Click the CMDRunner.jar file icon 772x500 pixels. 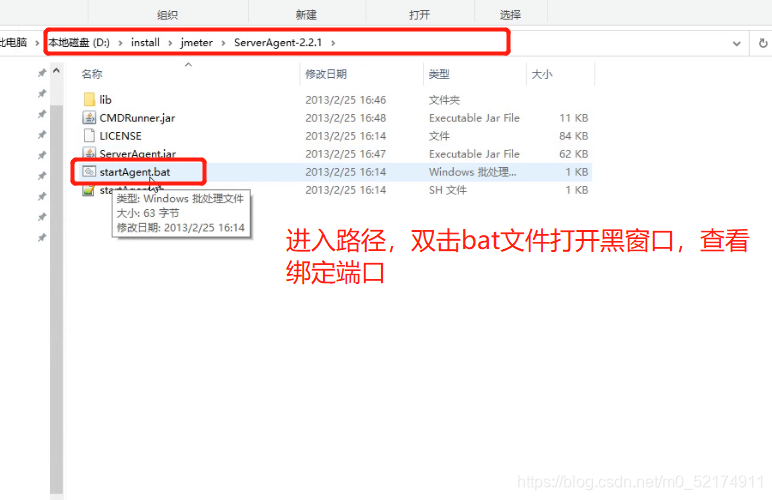tap(89, 118)
